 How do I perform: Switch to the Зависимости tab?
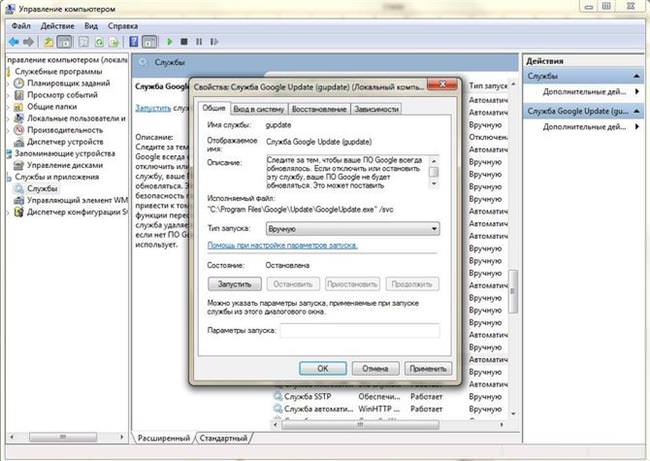(376, 109)
